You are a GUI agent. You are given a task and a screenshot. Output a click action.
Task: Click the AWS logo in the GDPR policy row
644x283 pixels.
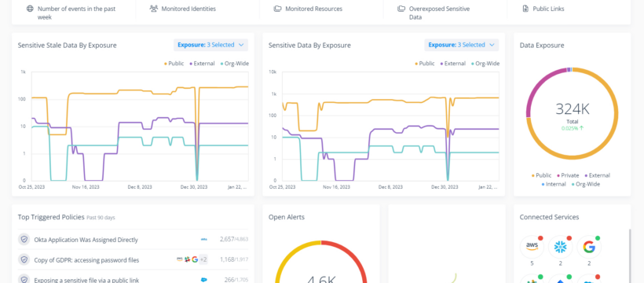tap(180, 259)
